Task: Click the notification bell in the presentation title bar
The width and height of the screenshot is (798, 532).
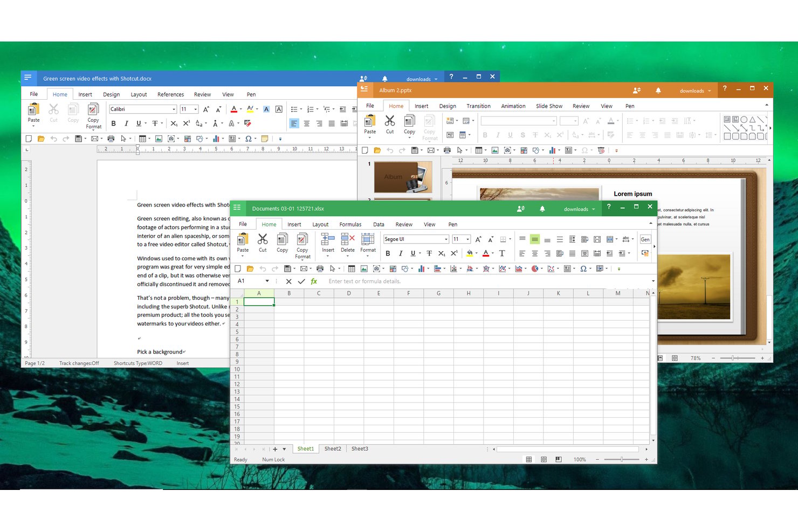Action: 658,91
